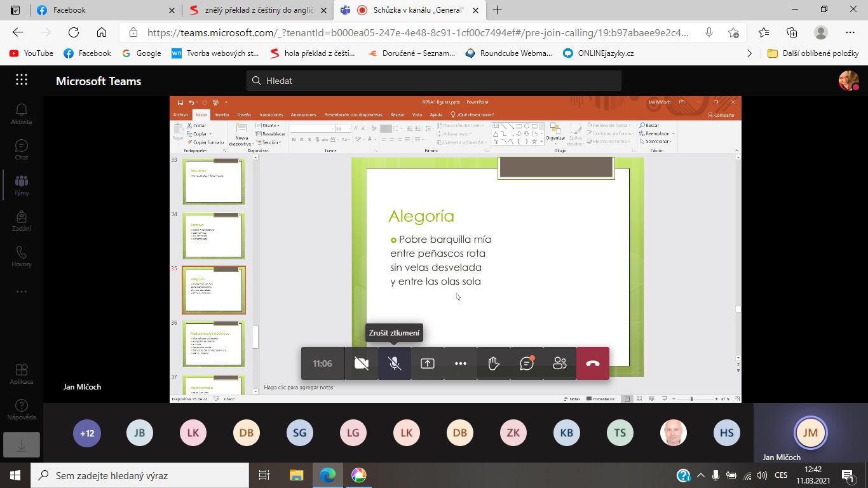Click the Hledat search field
The image size is (868, 488).
[434, 81]
